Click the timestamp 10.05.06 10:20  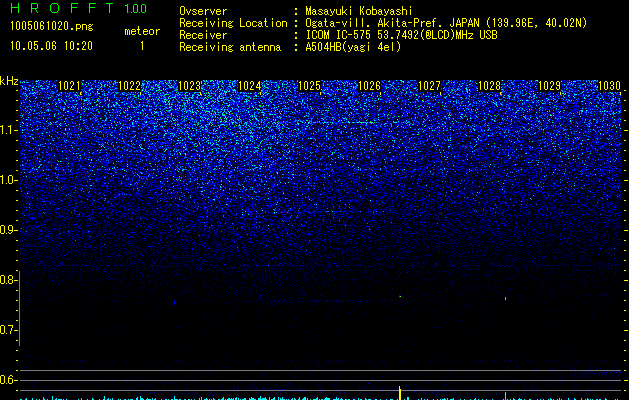pyautogui.click(x=51, y=46)
